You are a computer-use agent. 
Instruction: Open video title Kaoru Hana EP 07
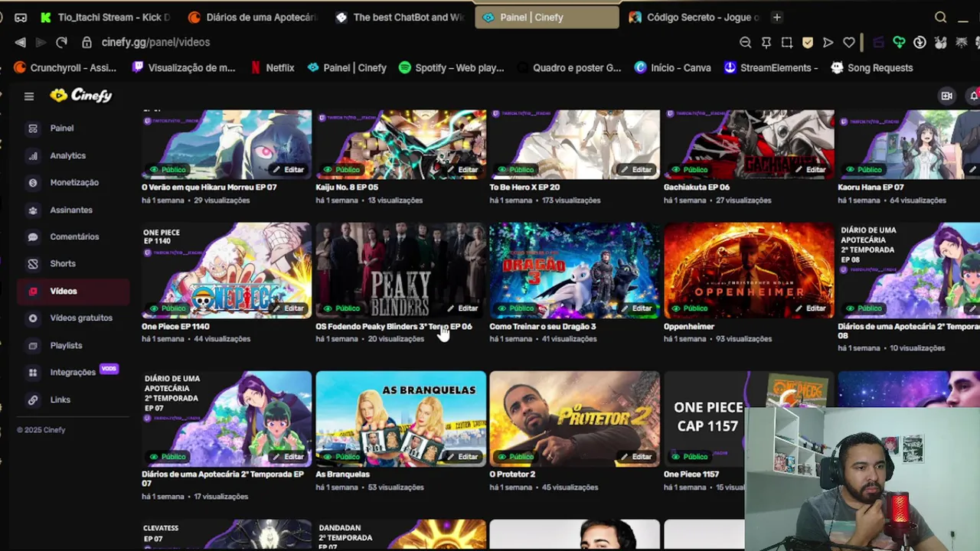[x=871, y=187]
